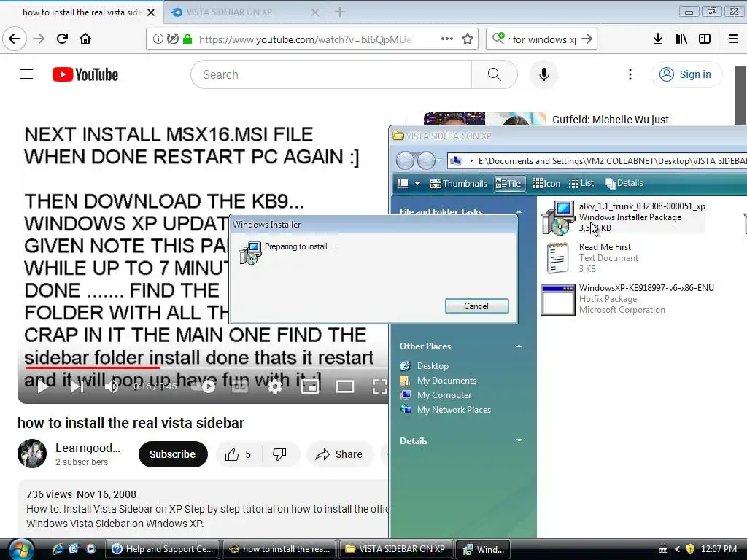Switch Explorer view to List
This screenshot has height=560, width=747.
click(581, 183)
